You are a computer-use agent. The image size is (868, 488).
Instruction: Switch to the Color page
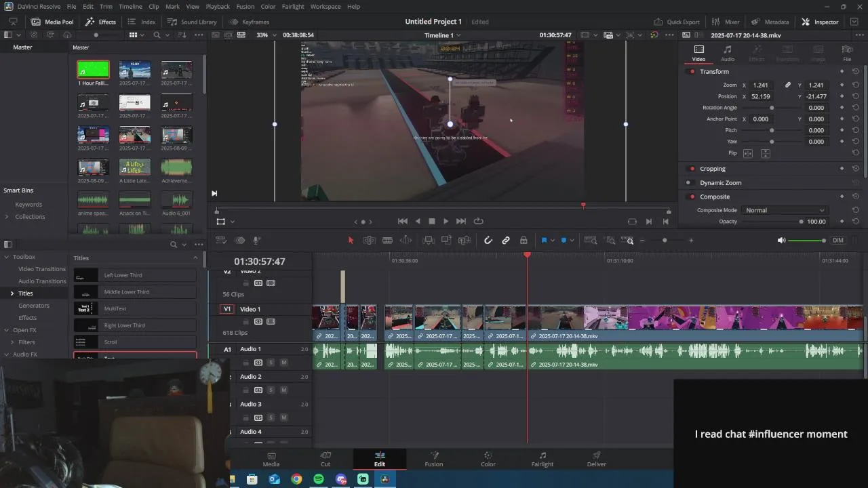pos(488,460)
